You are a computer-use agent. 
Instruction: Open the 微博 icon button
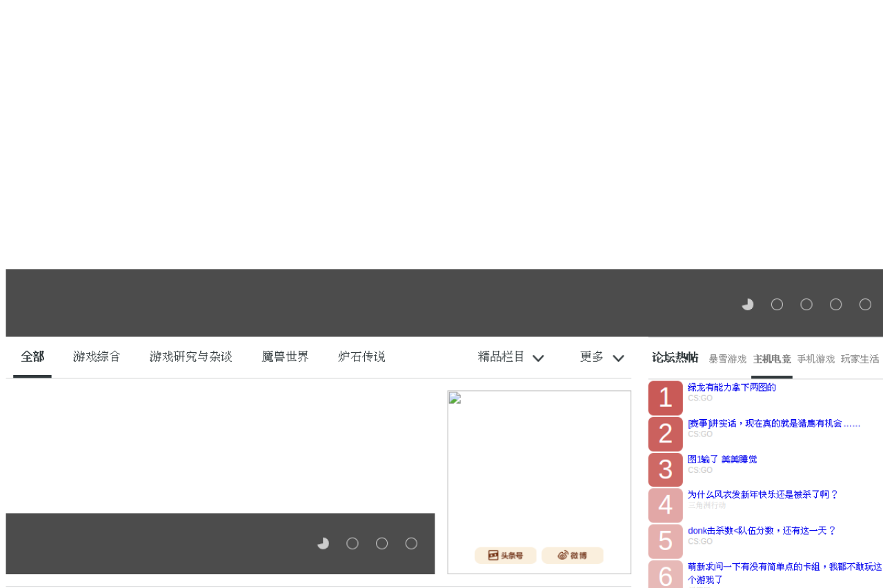point(572,556)
